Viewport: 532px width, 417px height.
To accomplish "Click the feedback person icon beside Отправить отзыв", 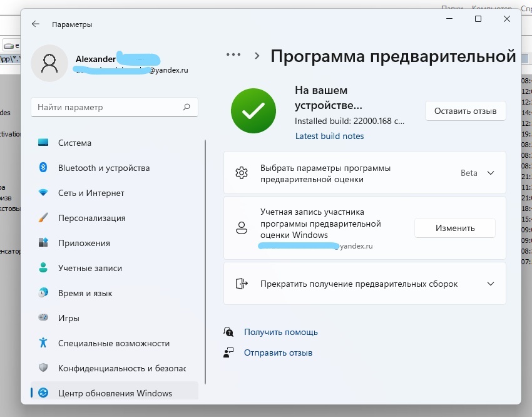I will click(x=228, y=353).
